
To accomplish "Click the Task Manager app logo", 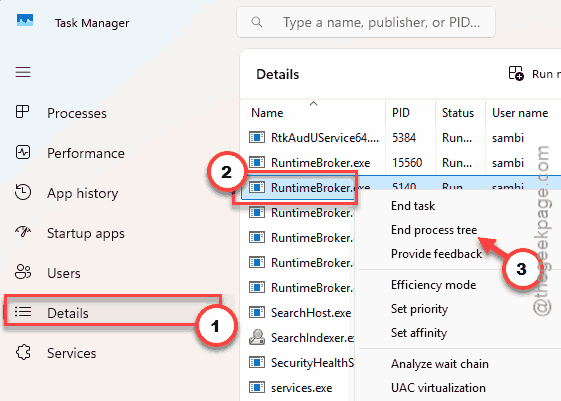I will 25,20.
